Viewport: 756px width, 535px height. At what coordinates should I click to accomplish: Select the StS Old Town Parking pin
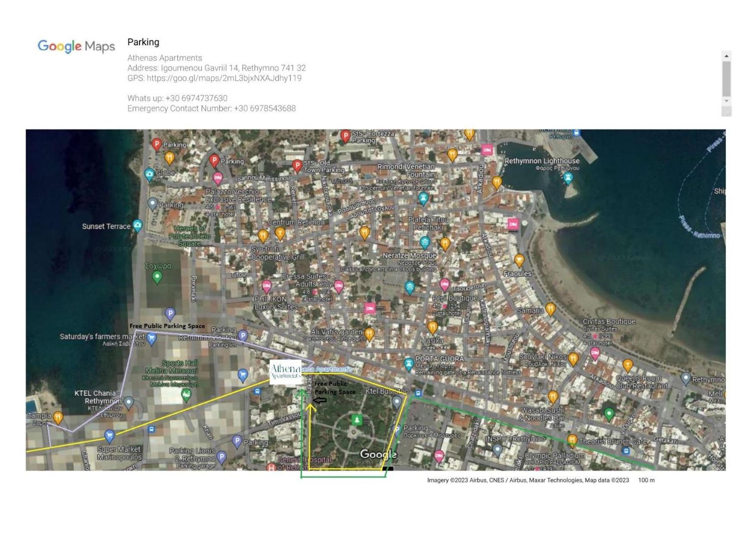[x=297, y=166]
